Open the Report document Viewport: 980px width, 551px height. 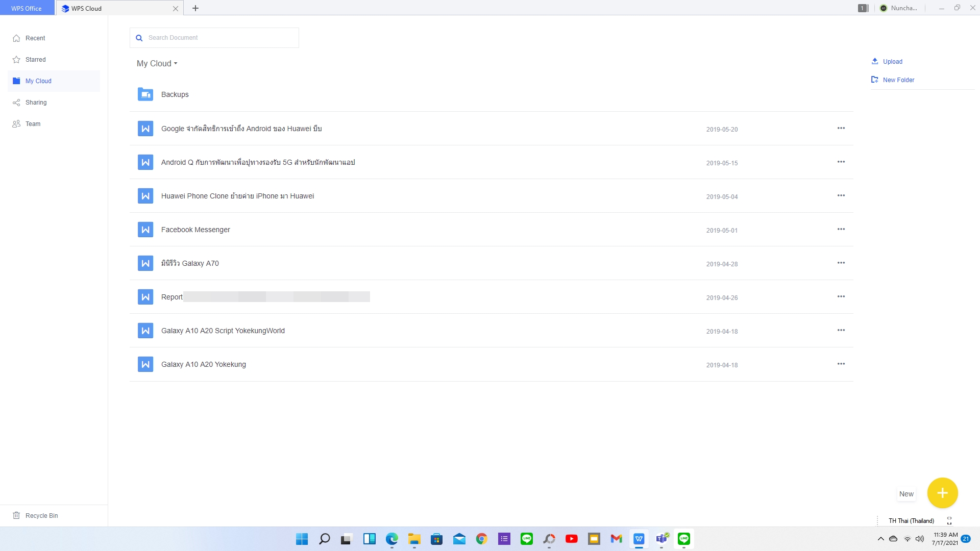point(491,297)
